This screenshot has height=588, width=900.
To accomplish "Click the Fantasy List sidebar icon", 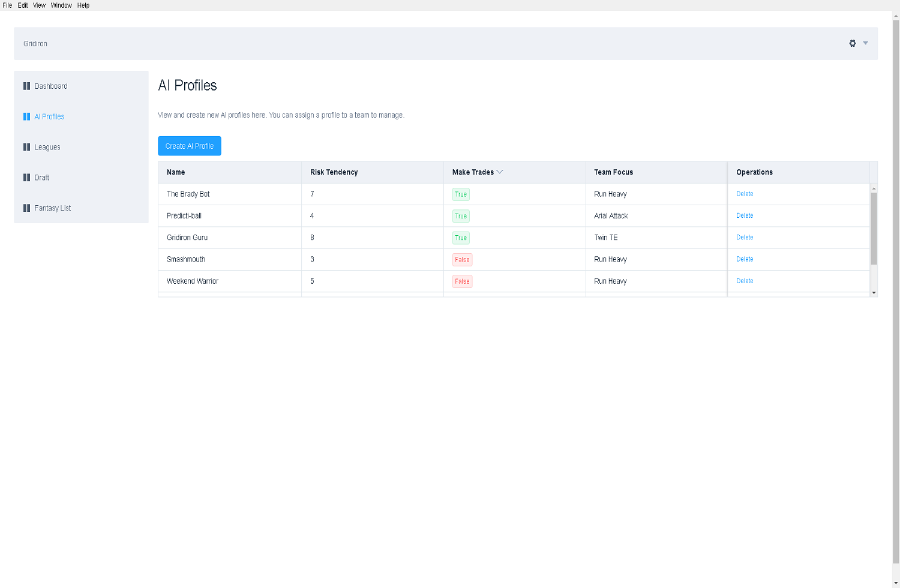I will tap(26, 208).
